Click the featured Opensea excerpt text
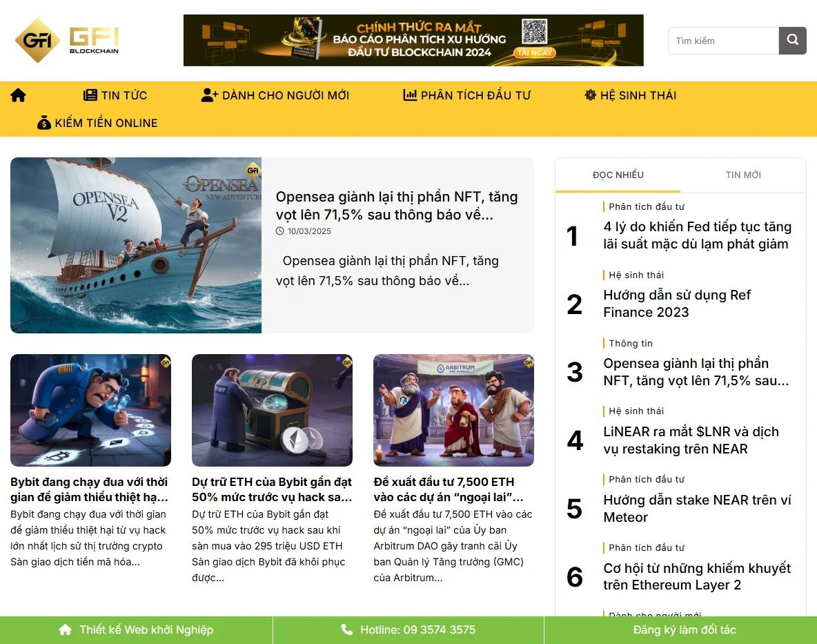The image size is (817, 644). pyautogui.click(x=387, y=271)
